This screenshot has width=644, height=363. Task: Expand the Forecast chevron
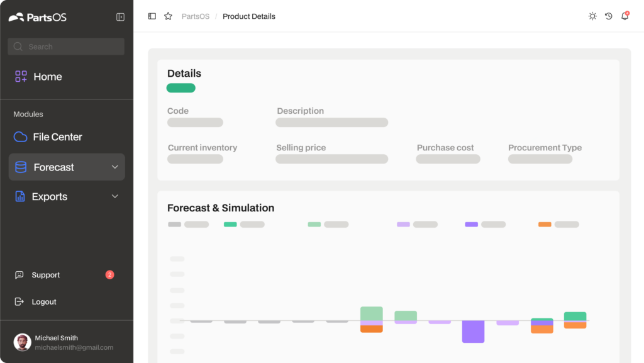coord(115,167)
